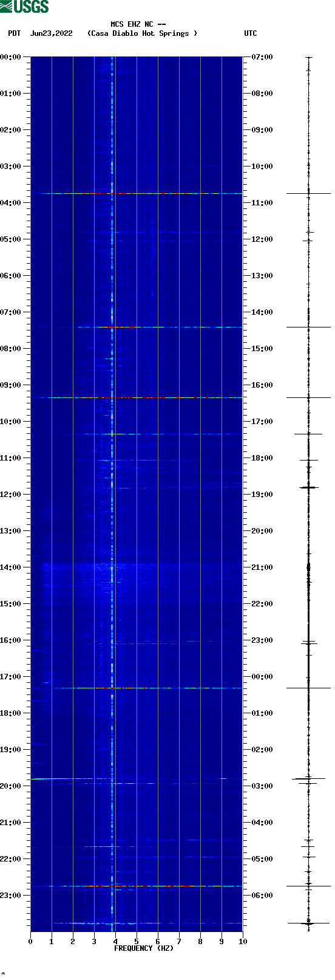
Task: Click PDT time label '14:00'
Action: [x=11, y=567]
